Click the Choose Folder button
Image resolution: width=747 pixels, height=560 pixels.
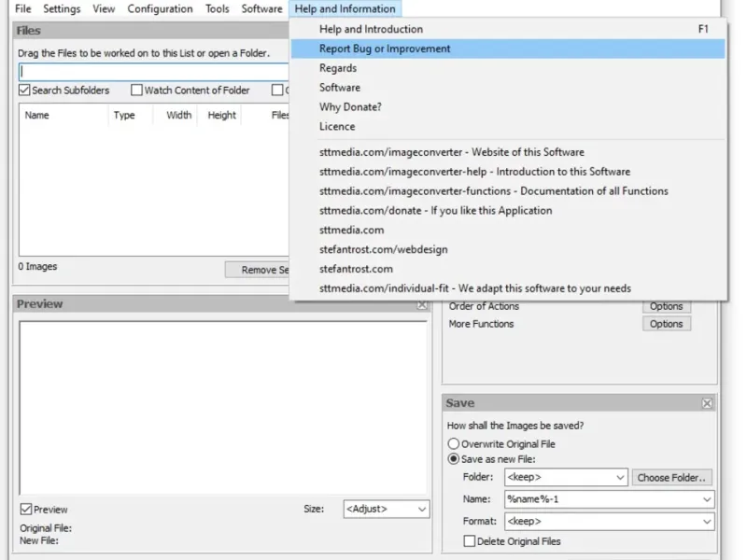(671, 478)
